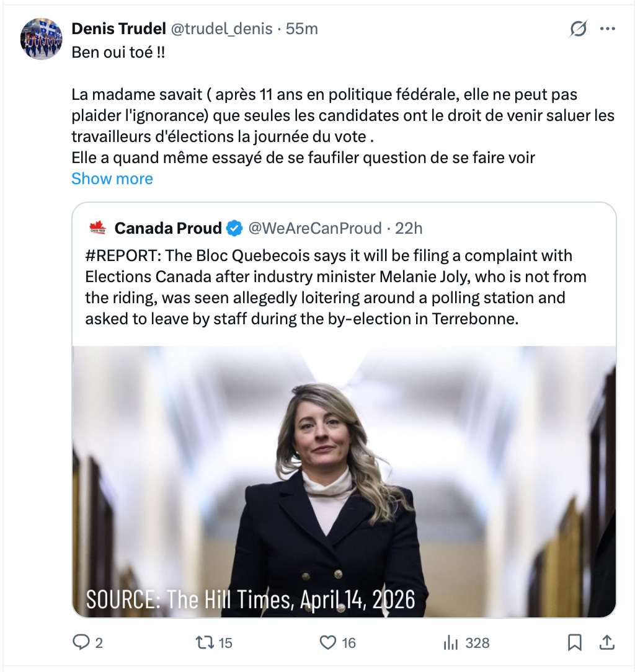The width and height of the screenshot is (635, 672).
Task: Open view analytics bar chart icon
Action: [x=451, y=643]
